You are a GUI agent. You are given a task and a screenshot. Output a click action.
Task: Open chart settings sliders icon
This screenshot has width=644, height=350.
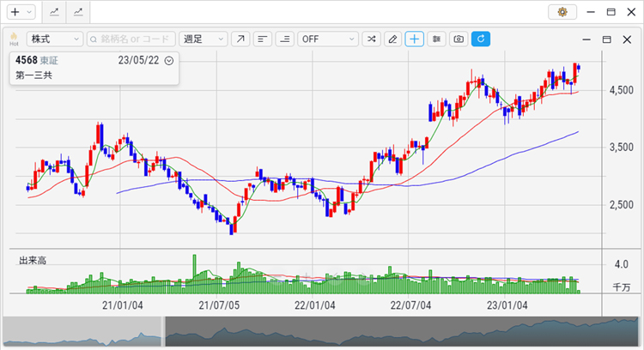click(x=437, y=39)
